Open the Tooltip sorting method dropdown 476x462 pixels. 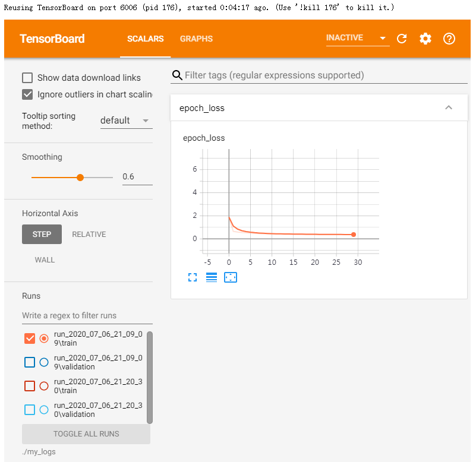(126, 120)
